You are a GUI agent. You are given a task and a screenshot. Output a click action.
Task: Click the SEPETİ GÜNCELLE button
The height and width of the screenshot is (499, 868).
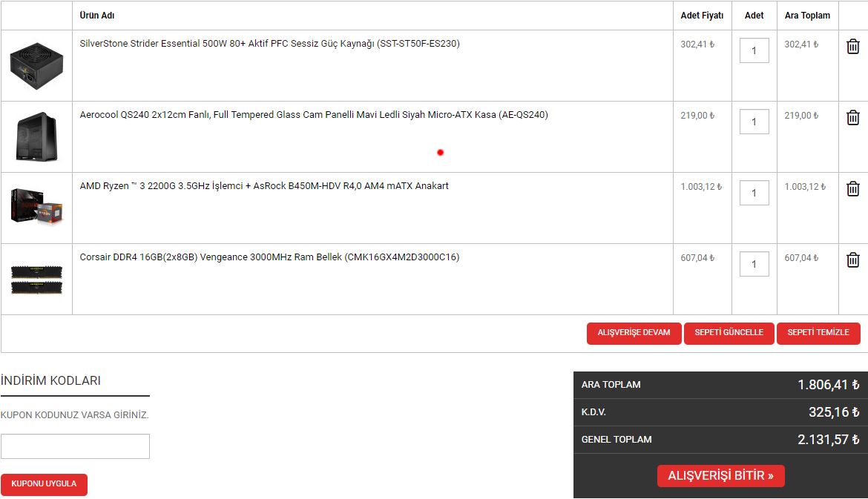(x=729, y=333)
